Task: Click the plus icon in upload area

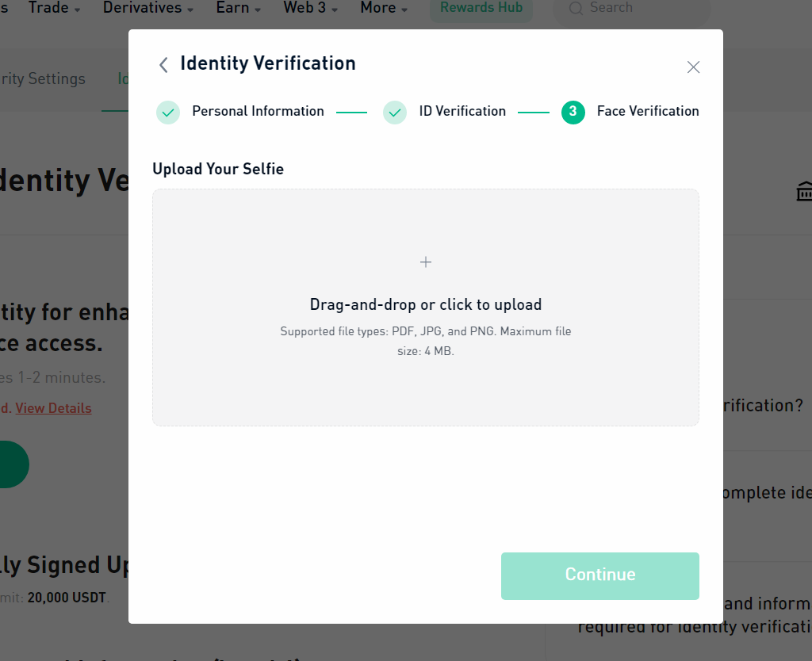Action: tap(425, 262)
